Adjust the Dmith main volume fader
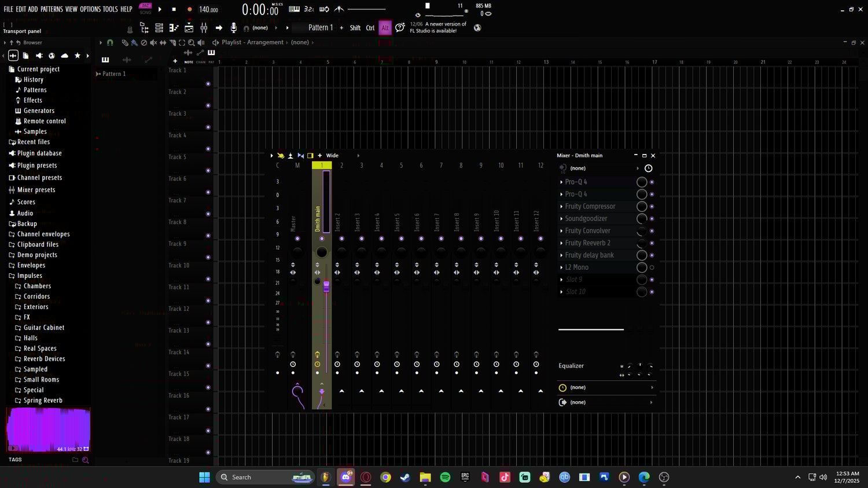 click(326, 286)
